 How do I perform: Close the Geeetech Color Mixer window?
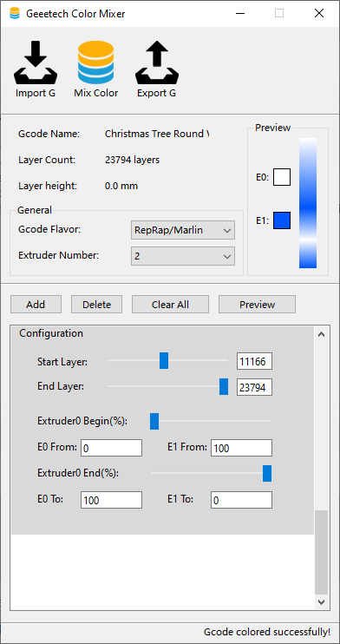click(319, 14)
